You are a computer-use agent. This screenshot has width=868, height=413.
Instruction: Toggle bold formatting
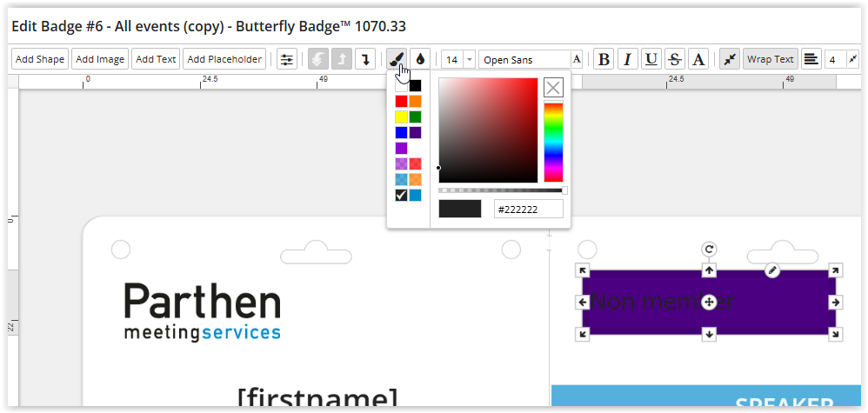pyautogui.click(x=604, y=59)
